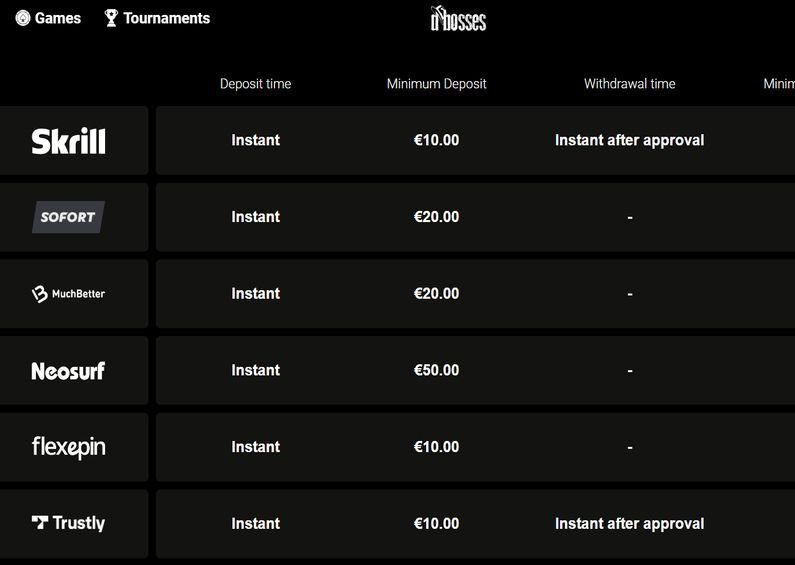Click the Minimum Deposit column header
The image size is (795, 565).
coord(437,84)
